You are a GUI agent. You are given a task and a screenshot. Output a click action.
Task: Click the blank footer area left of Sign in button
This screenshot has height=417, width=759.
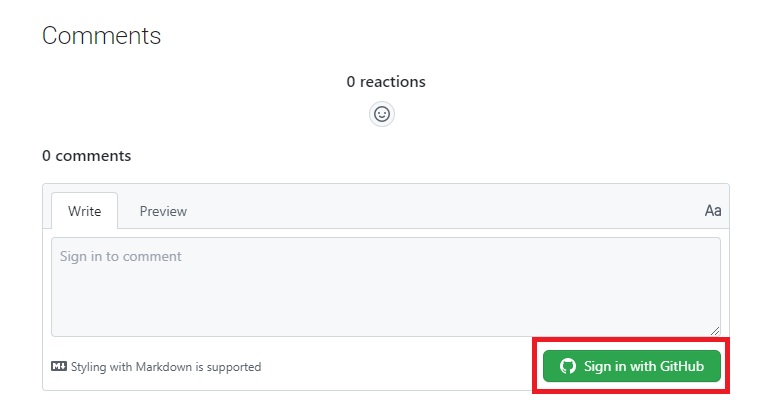(397, 367)
